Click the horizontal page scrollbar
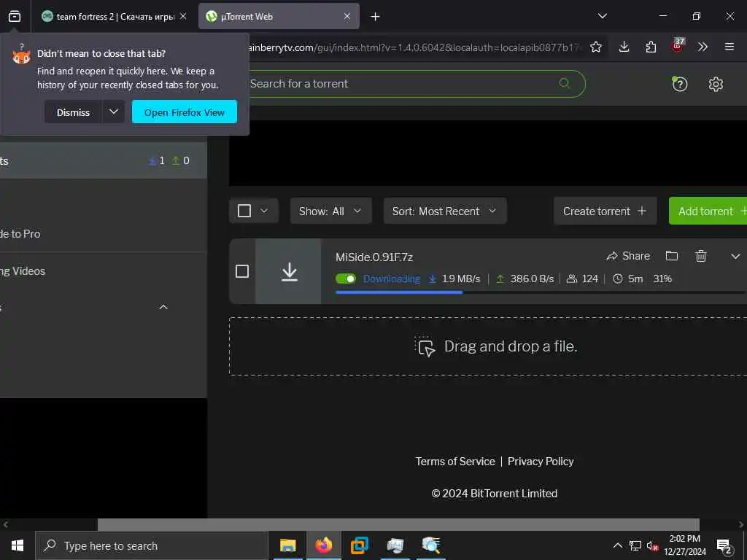The width and height of the screenshot is (747, 560). pos(398,524)
